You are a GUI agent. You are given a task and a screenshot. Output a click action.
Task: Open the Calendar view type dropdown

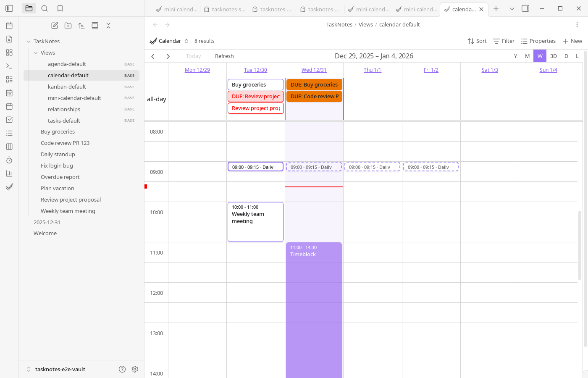click(170, 41)
